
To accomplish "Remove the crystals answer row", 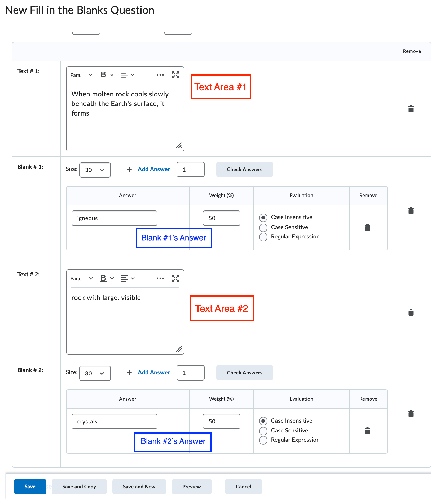I will tap(367, 431).
